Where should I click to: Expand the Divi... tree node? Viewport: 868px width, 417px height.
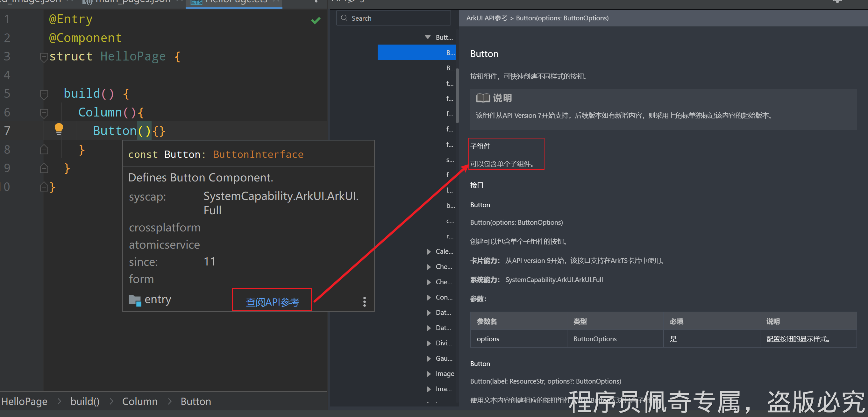pyautogui.click(x=428, y=343)
